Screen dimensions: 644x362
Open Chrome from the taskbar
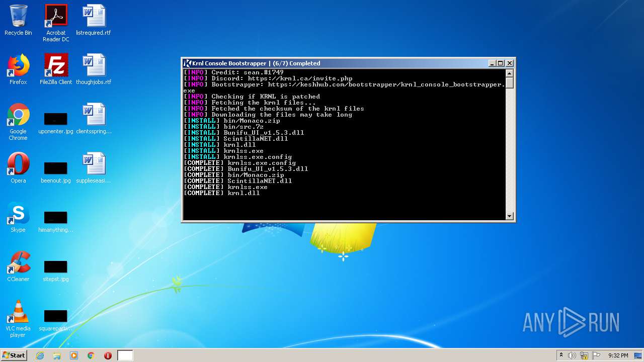[x=91, y=355]
